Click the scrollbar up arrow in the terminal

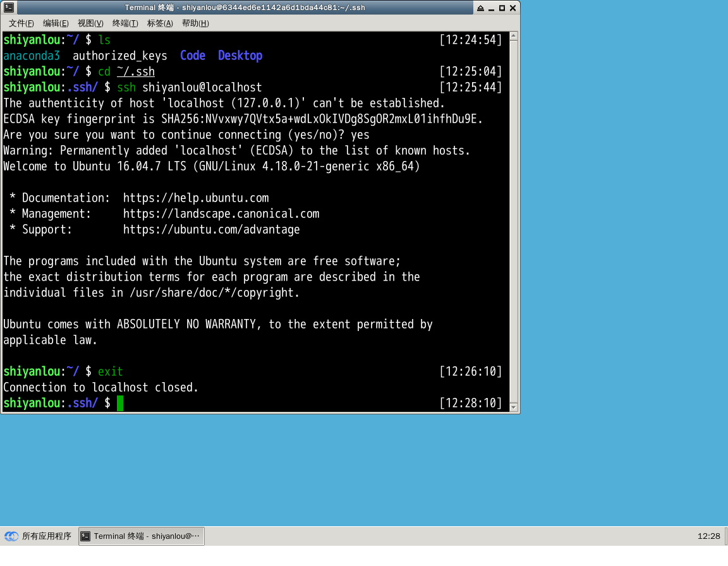pos(513,37)
